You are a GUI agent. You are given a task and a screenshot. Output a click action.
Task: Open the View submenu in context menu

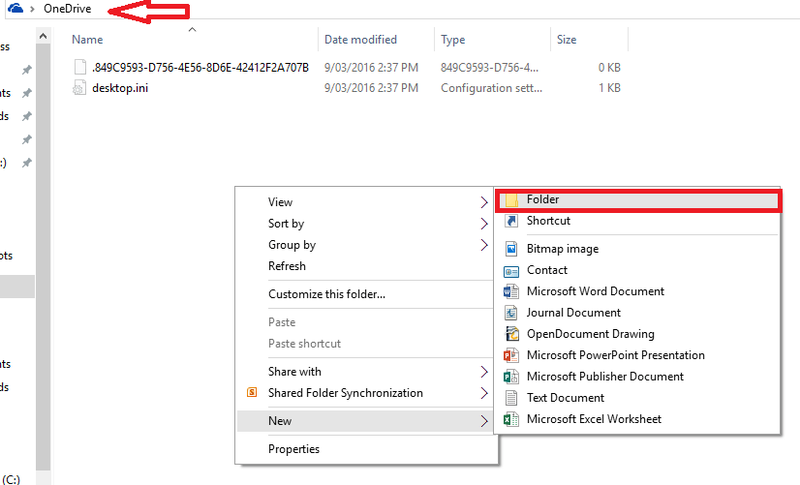pyautogui.click(x=366, y=202)
